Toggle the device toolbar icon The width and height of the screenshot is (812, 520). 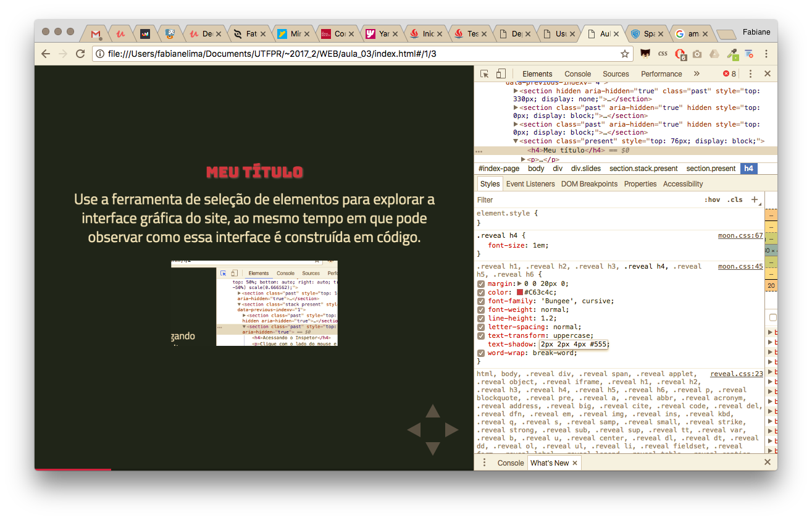501,73
